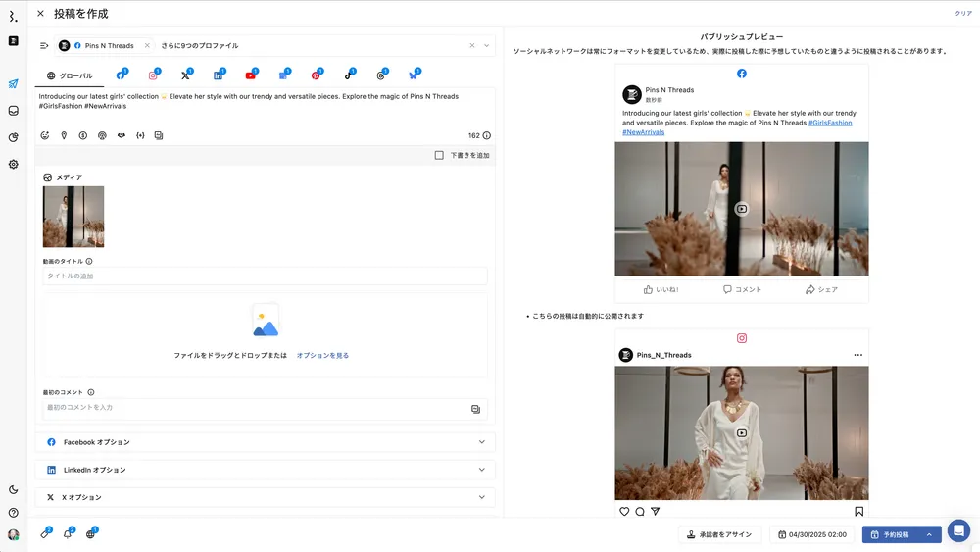980x552 pixels.
Task: Open the notifications bell in bottom bar
Action: (x=69, y=533)
